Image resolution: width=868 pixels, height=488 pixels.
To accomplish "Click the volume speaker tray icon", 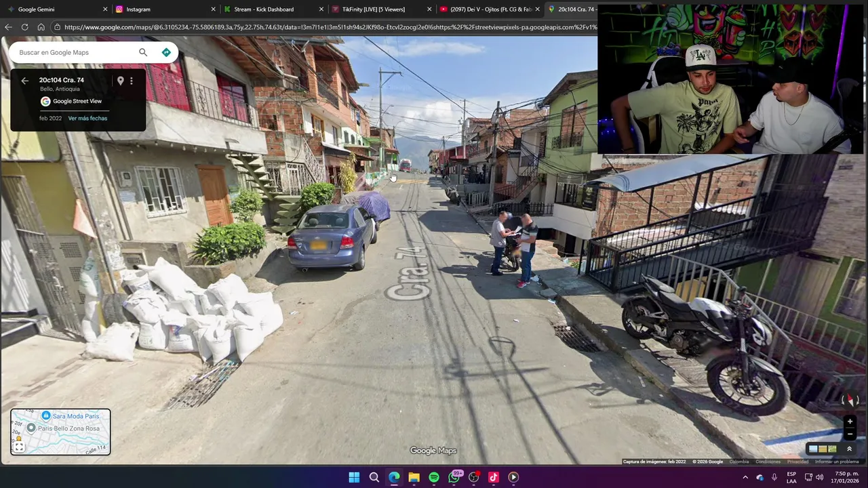I will (820, 477).
